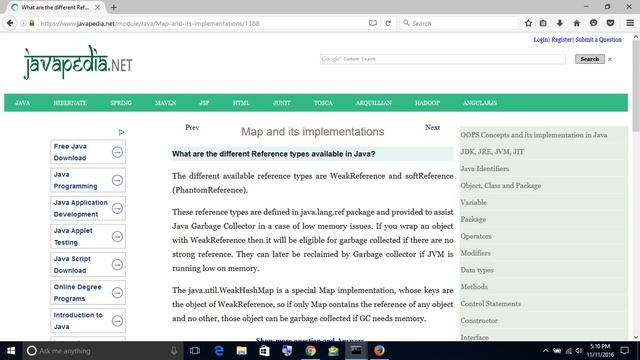This screenshot has height=360, width=640.
Task: Go to Firefox home page icon
Action: click(x=576, y=23)
